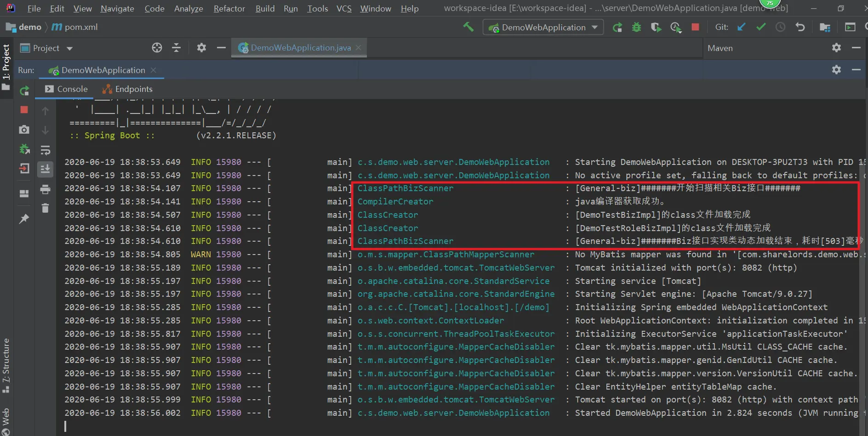Show Git history clock icon
Image resolution: width=868 pixels, height=436 pixels.
[x=780, y=27]
